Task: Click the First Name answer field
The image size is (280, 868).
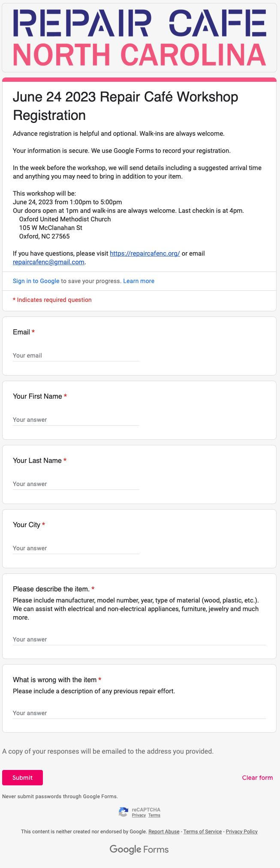Action: (x=76, y=420)
